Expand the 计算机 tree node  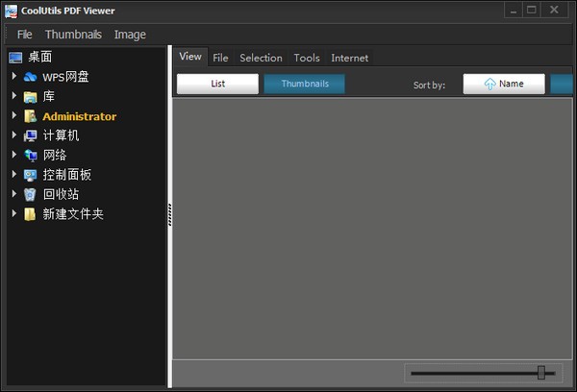point(14,135)
